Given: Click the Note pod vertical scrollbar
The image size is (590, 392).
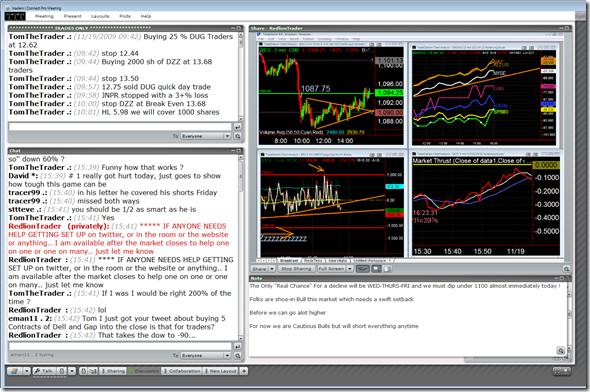Looking at the screenshot, I should click(x=569, y=320).
